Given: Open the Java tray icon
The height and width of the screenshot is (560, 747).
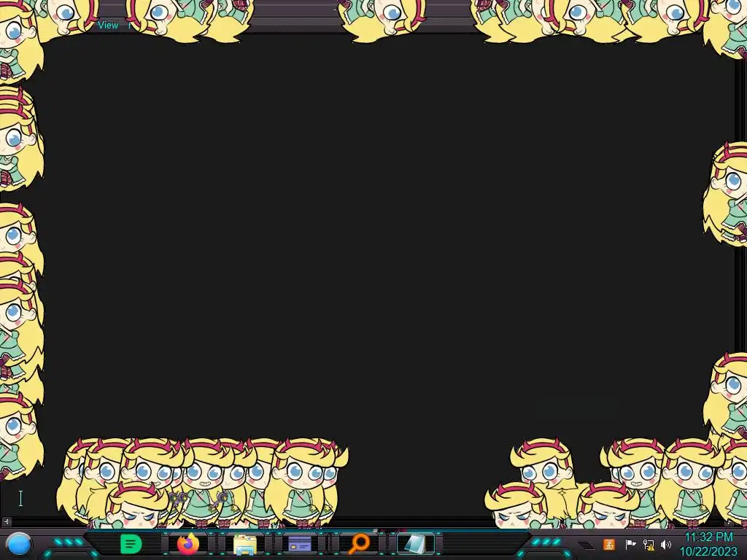Looking at the screenshot, I should click(609, 544).
